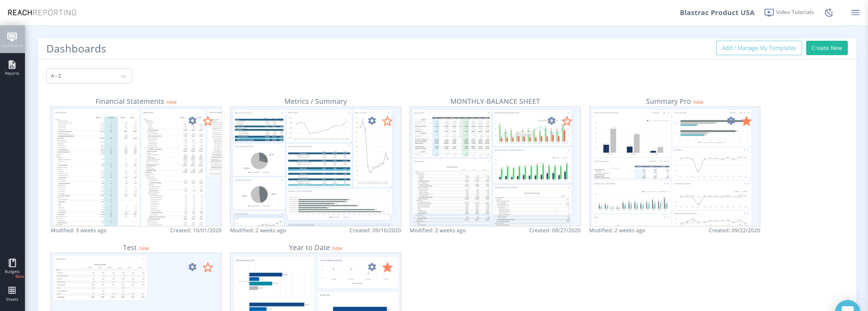Click the Blastrac Product USA account name
This screenshot has height=311, width=868.
point(717,12)
